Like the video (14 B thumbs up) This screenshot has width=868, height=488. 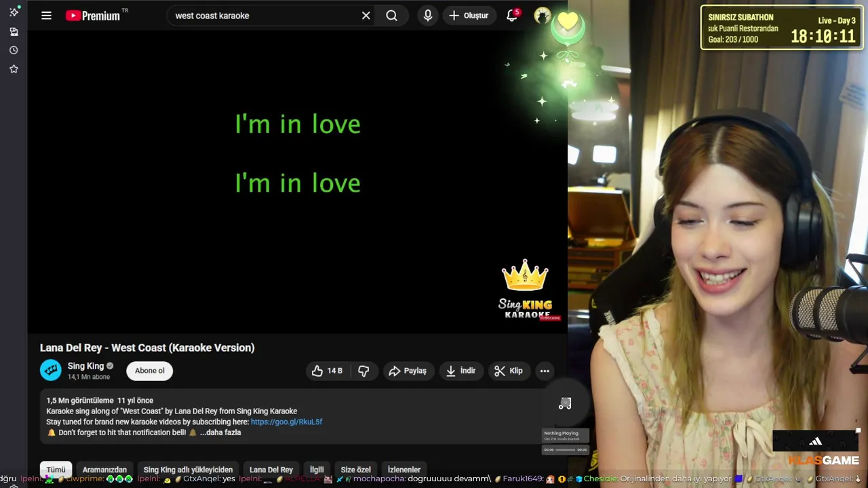pyautogui.click(x=328, y=371)
